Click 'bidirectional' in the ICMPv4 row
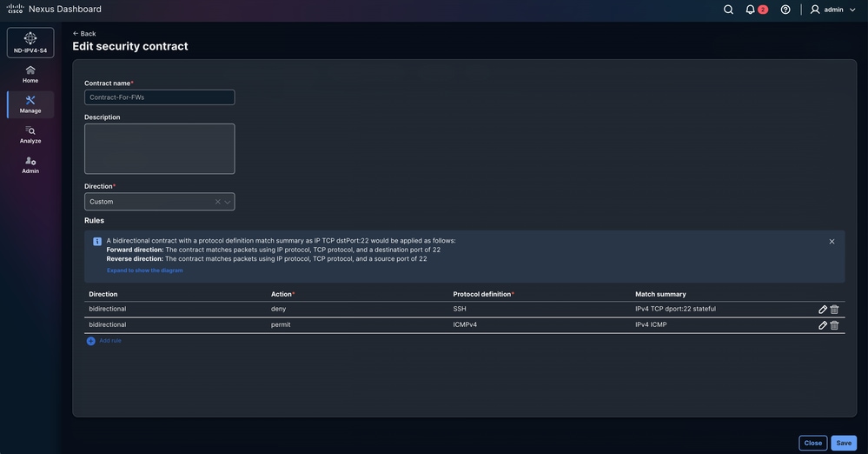868x454 pixels. 108,324
